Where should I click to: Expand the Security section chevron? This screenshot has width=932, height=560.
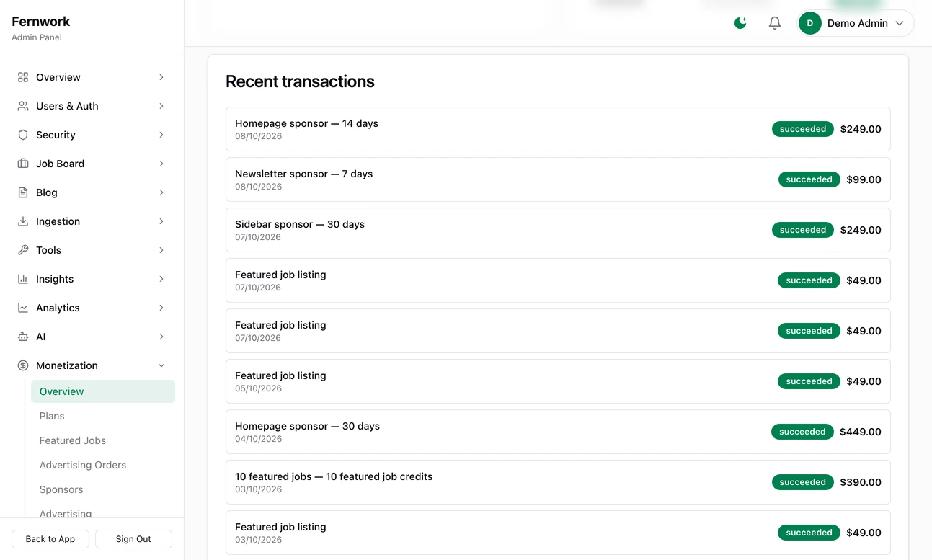(x=161, y=135)
